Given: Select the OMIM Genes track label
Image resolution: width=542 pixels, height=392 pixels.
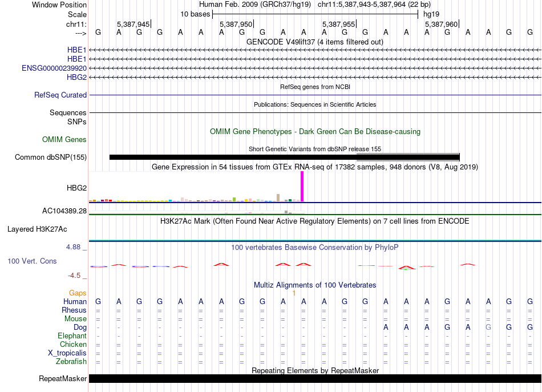Looking at the screenshot, I should [x=64, y=139].
